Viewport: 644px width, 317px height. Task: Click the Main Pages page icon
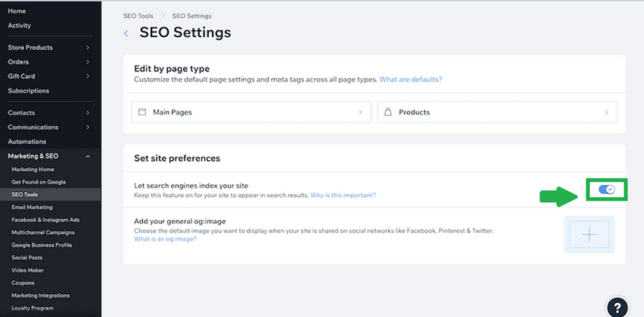coord(142,112)
